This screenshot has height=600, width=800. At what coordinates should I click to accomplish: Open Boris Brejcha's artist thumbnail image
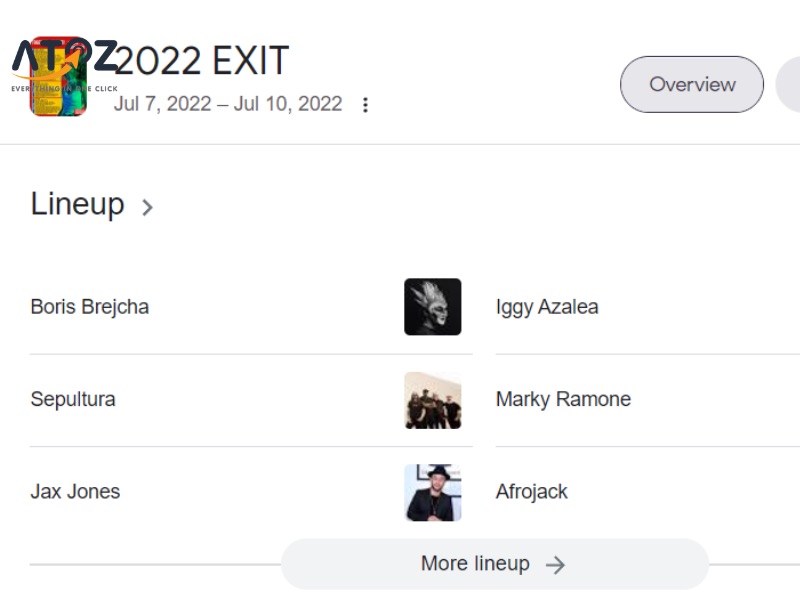[x=432, y=307]
